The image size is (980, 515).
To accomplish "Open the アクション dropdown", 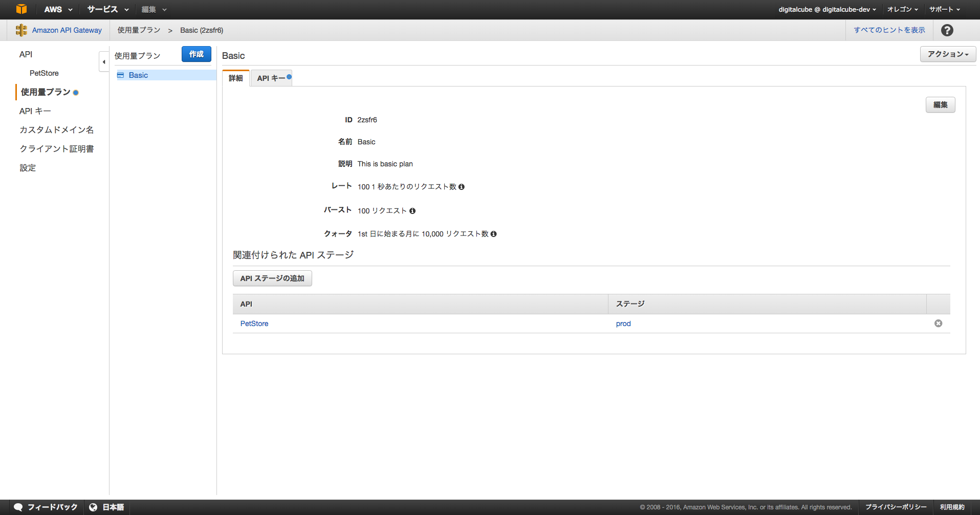I will click(948, 54).
